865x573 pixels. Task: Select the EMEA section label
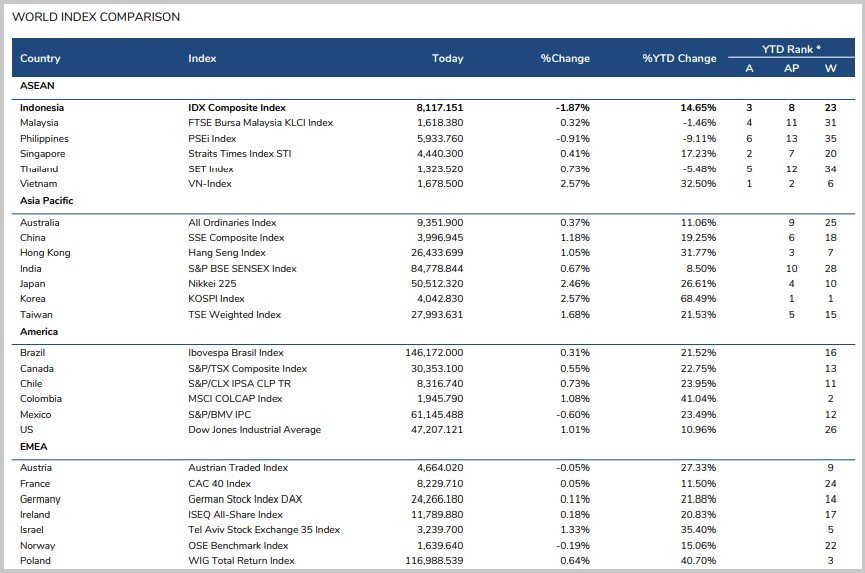tap(34, 446)
